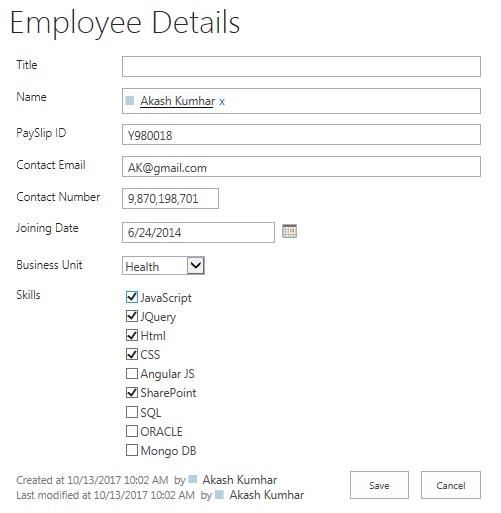Save the employee details
This screenshot has height=513, width=501.
379,485
